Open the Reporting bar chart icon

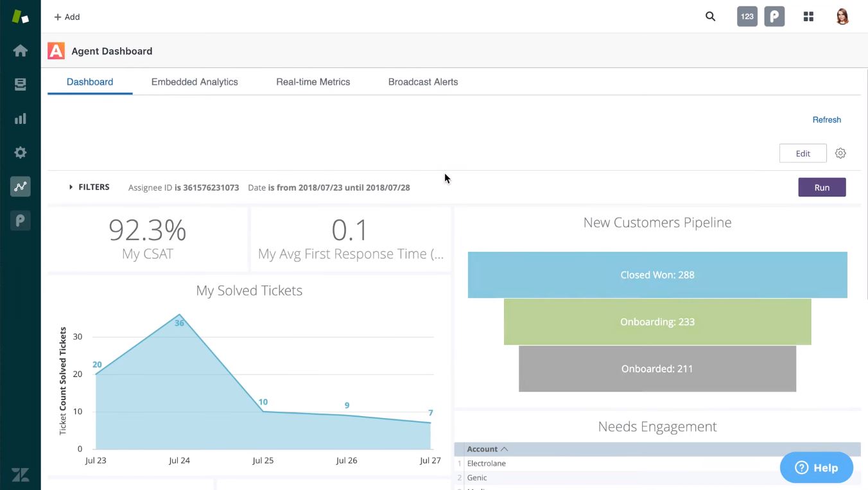pos(20,119)
